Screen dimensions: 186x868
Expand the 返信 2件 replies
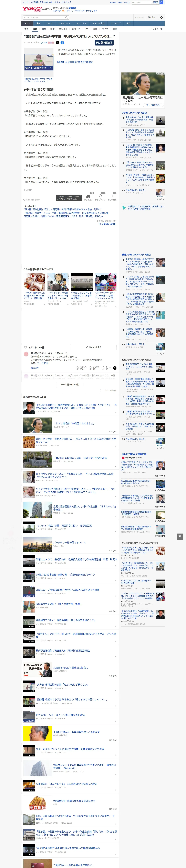[x=34, y=368]
